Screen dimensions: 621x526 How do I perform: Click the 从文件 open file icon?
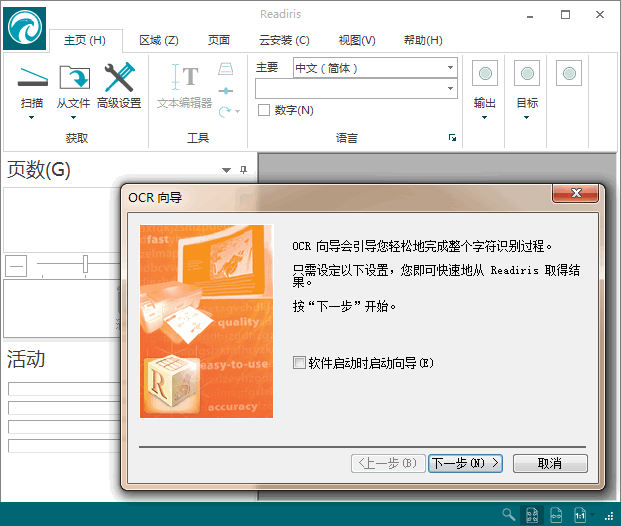[74, 77]
